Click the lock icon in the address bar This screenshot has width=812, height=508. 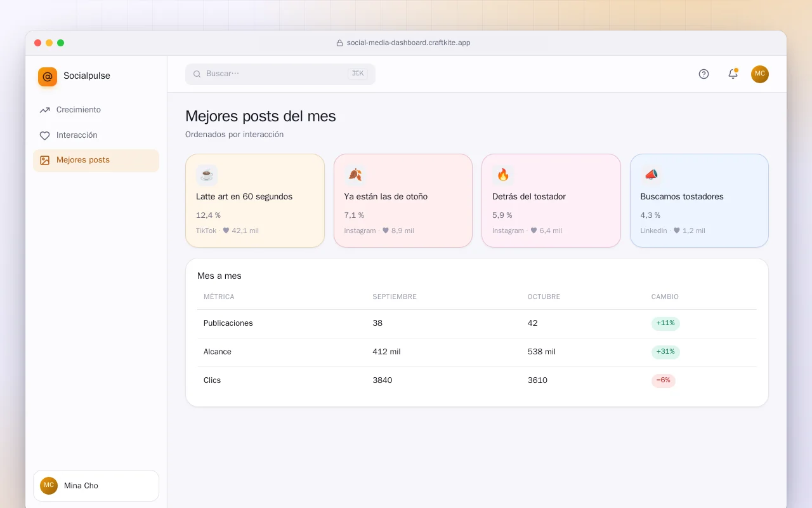tap(339, 43)
